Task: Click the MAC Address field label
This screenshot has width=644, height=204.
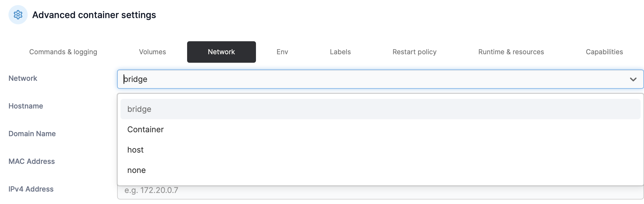Action: coord(32,161)
